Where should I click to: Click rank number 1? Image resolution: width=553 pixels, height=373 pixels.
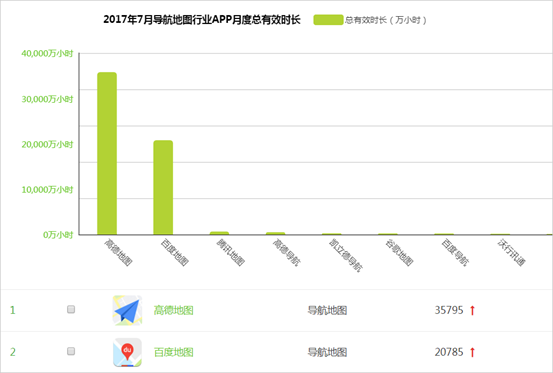[13, 310]
